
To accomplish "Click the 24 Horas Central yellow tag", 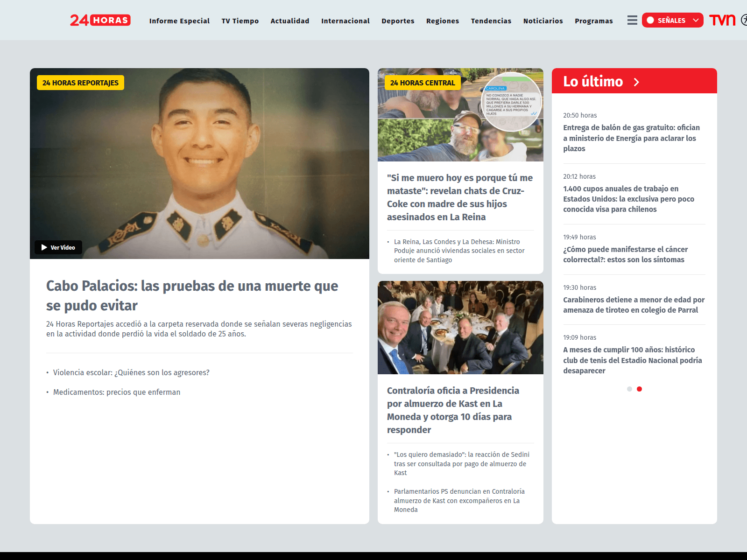I will pyautogui.click(x=422, y=83).
